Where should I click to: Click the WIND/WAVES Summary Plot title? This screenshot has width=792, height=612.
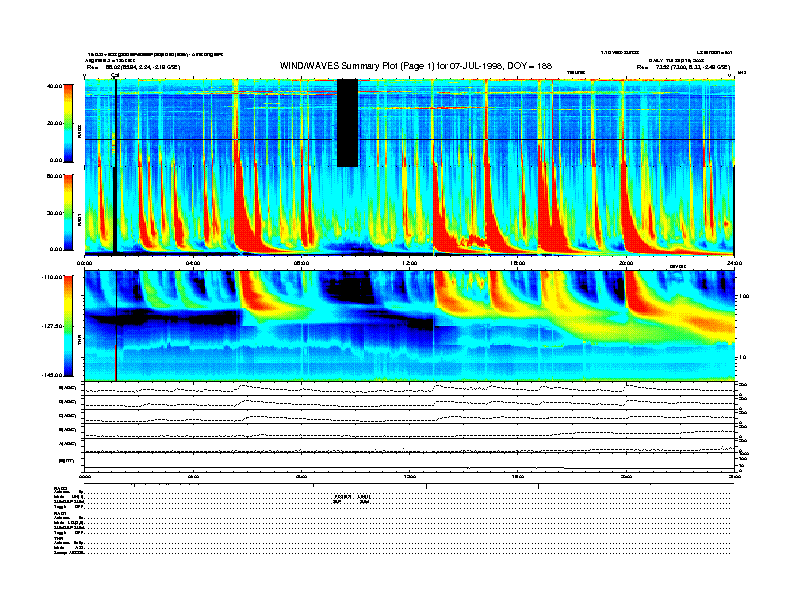416,66
